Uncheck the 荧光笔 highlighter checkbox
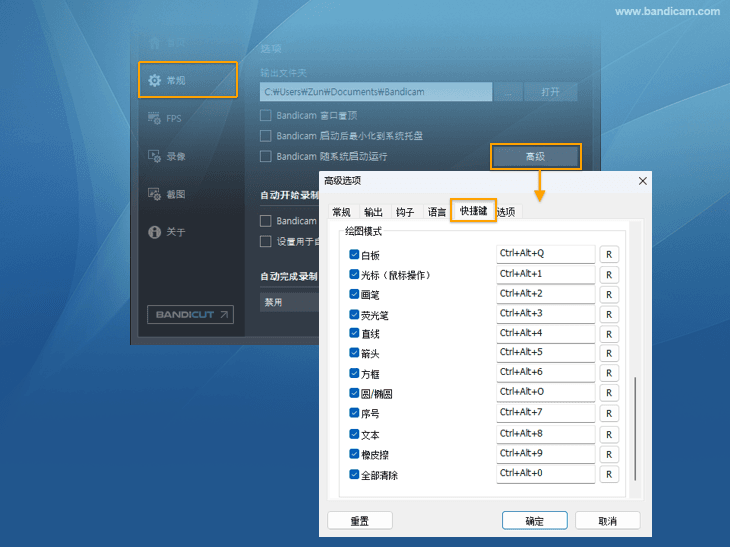Viewport: 730px width, 547px height. tap(354, 315)
